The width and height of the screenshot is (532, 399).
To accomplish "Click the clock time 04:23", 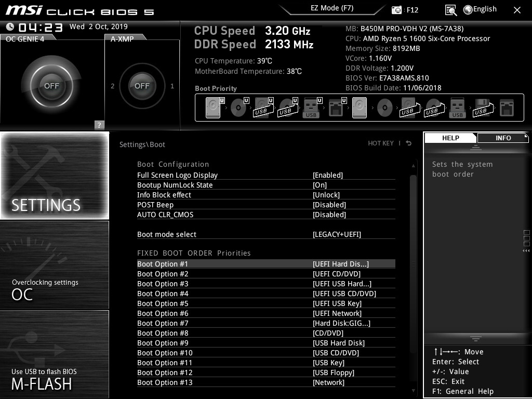I will 41,27.
